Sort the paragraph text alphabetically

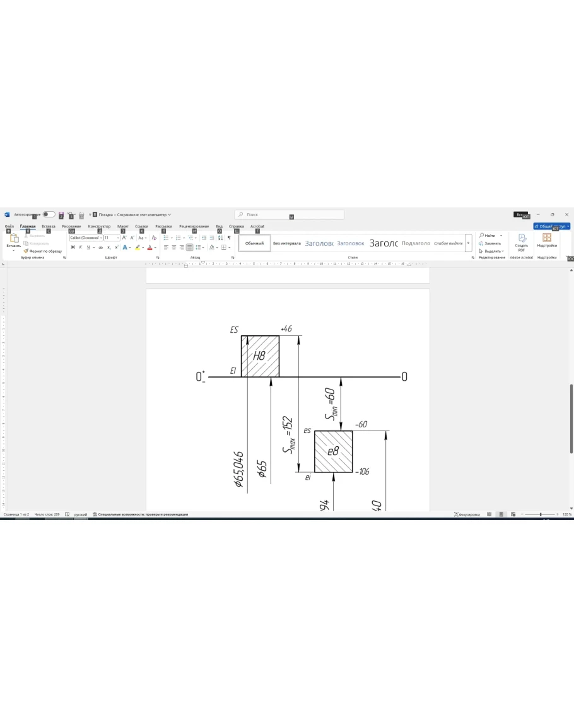(220, 238)
